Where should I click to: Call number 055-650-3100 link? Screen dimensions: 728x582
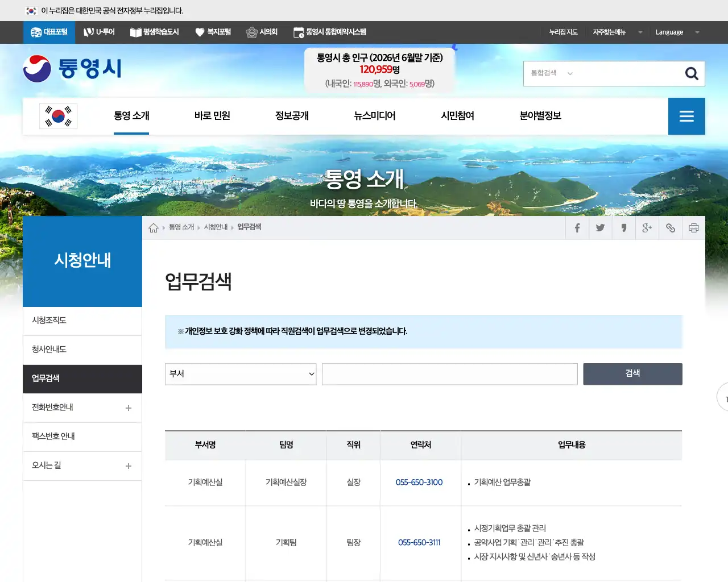point(419,483)
